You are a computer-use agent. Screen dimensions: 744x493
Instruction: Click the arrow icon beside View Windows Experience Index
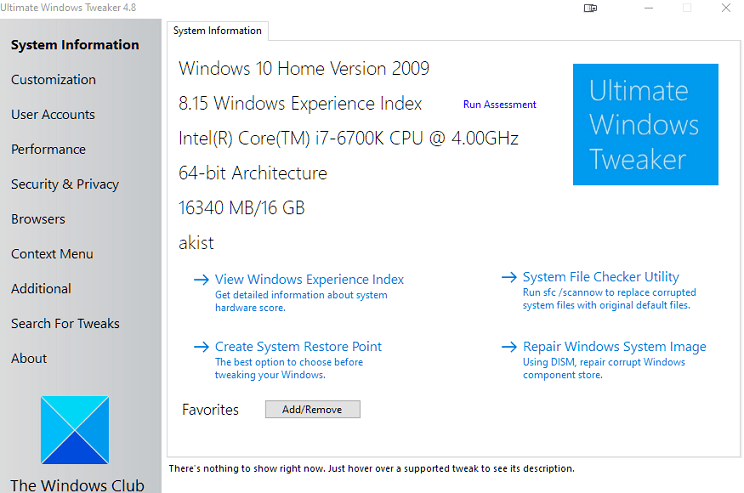point(201,280)
